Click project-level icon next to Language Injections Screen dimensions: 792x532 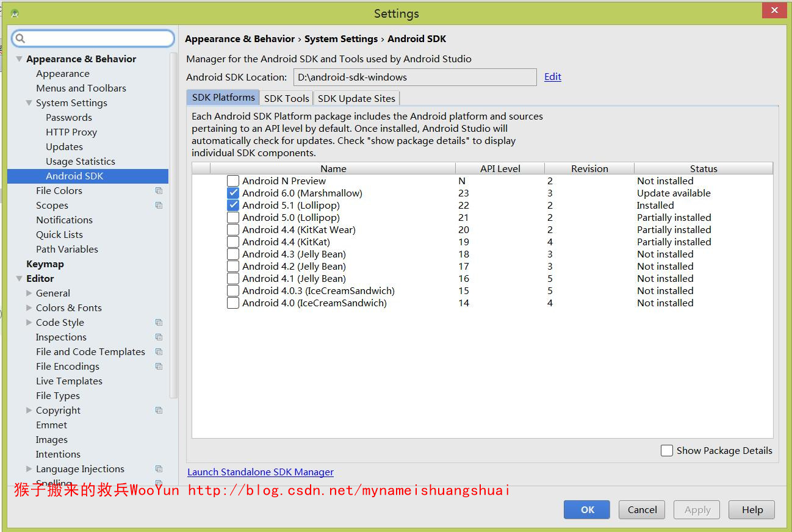pyautogui.click(x=159, y=469)
